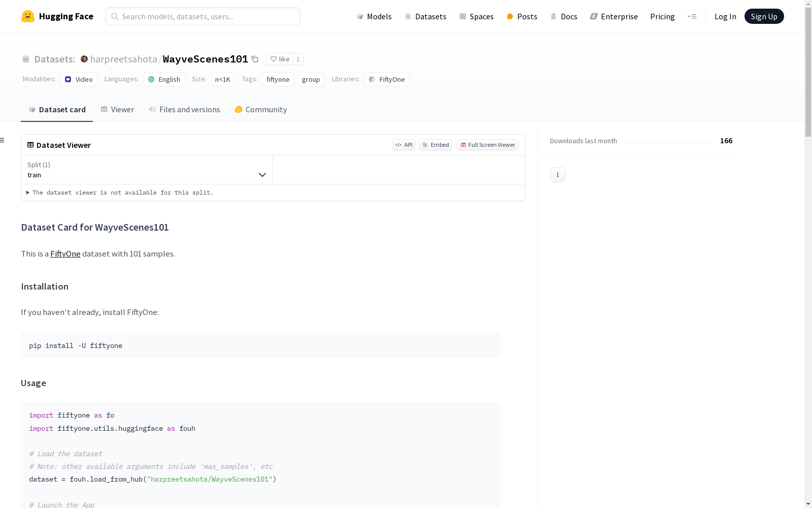Copy the dataset name to the clipboard
Image resolution: width=812 pixels, height=508 pixels.
click(x=255, y=59)
